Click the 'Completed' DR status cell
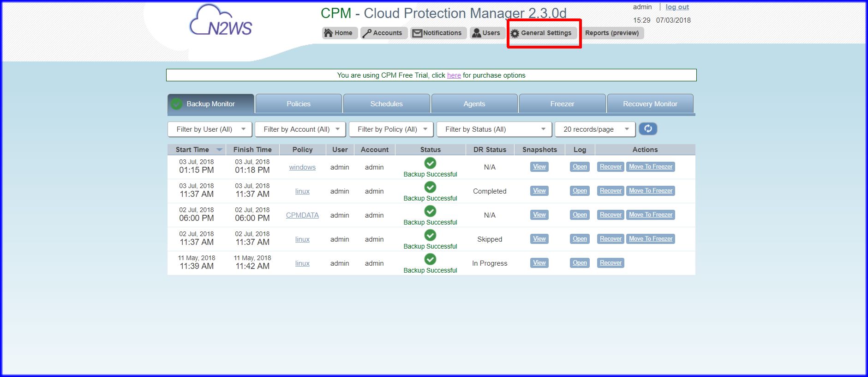Image resolution: width=868 pixels, height=377 pixels. coord(490,191)
